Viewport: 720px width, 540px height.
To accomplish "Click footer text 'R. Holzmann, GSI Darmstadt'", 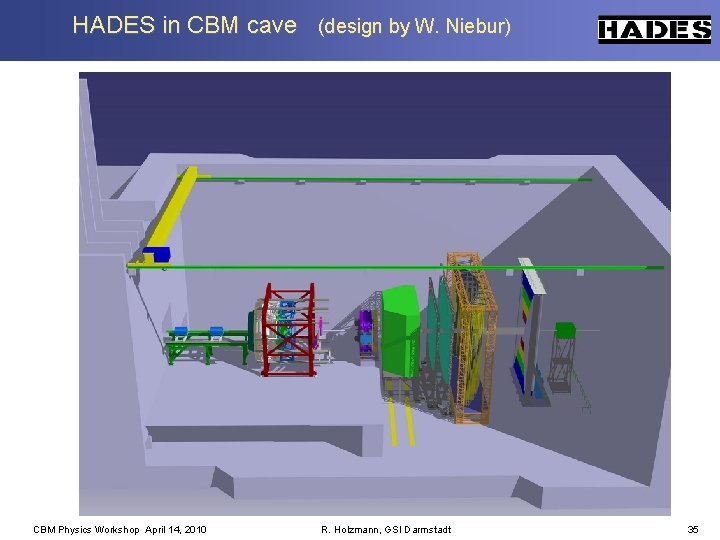I will point(386,529).
